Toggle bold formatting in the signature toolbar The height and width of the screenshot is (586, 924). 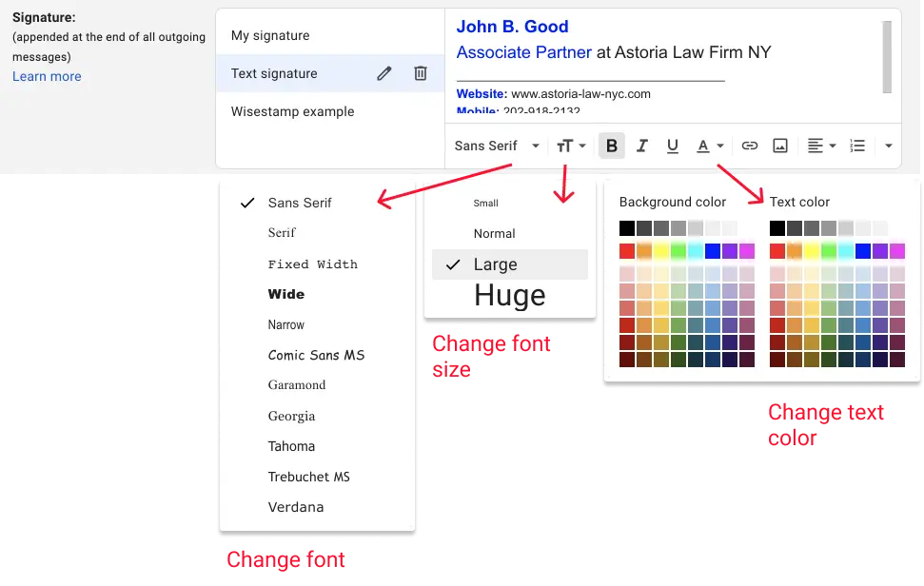[612, 146]
